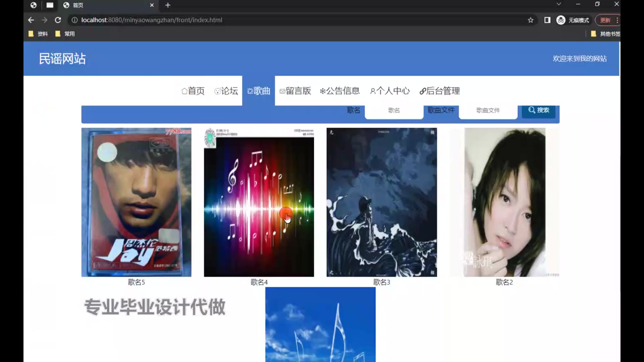Open the 歌名2 woman portrait cover
The width and height of the screenshot is (644, 362).
pyautogui.click(x=504, y=202)
